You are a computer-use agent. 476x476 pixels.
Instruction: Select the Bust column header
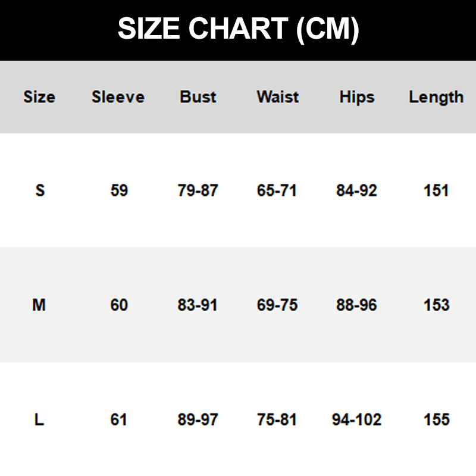pyautogui.click(x=198, y=97)
